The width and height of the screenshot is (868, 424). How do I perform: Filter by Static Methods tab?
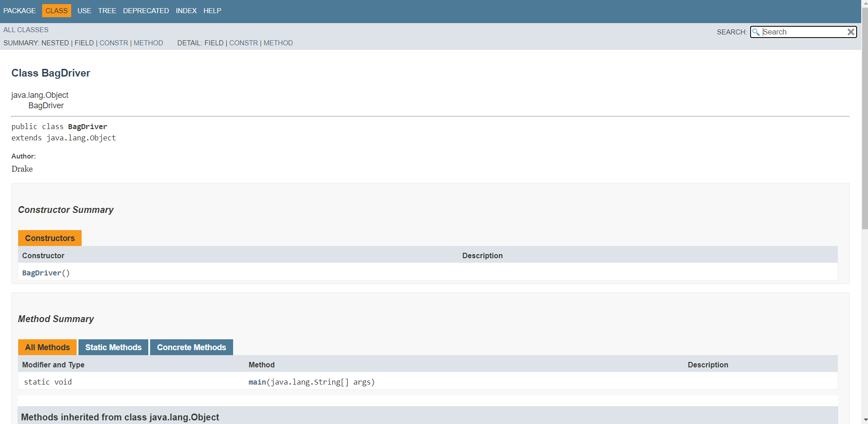113,347
